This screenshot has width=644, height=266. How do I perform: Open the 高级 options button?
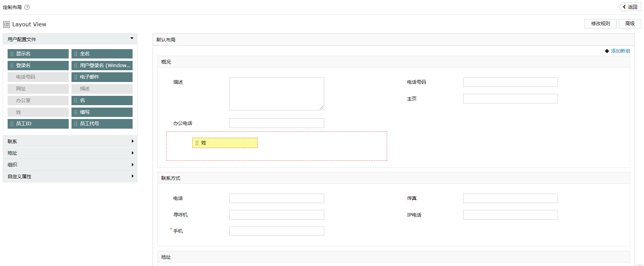pyautogui.click(x=630, y=24)
